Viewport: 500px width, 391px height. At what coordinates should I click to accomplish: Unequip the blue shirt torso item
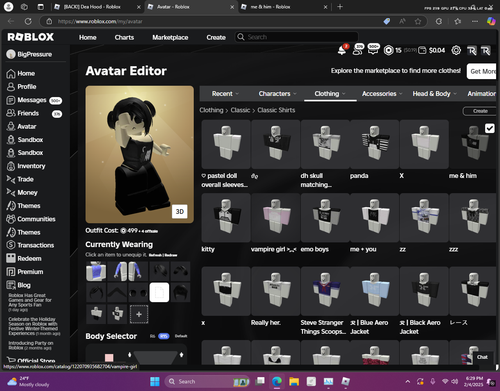coord(96,271)
